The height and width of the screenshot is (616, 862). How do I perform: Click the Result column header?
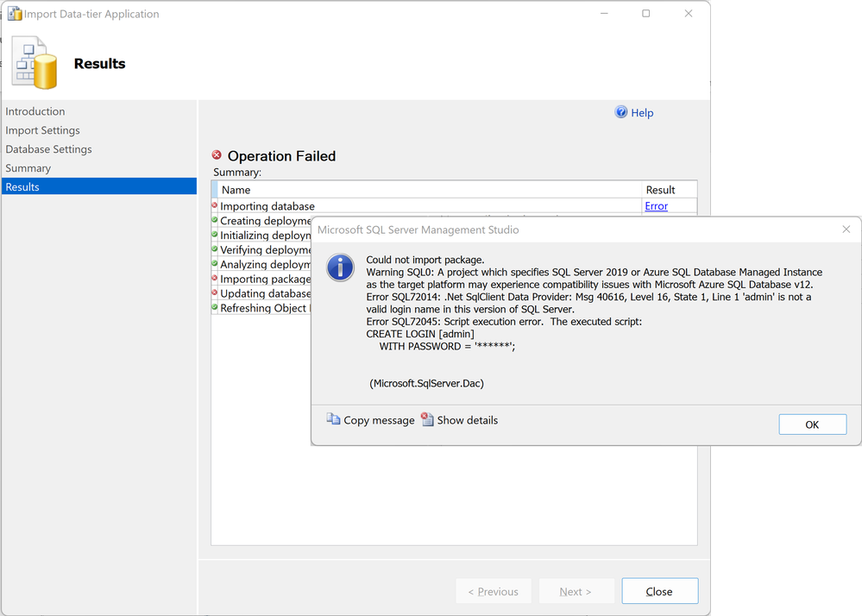click(669, 190)
